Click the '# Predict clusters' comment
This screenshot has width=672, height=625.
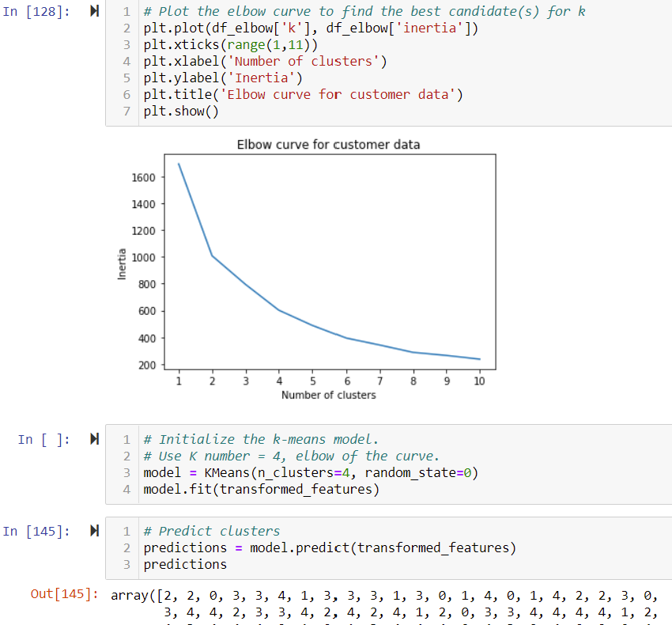point(212,532)
